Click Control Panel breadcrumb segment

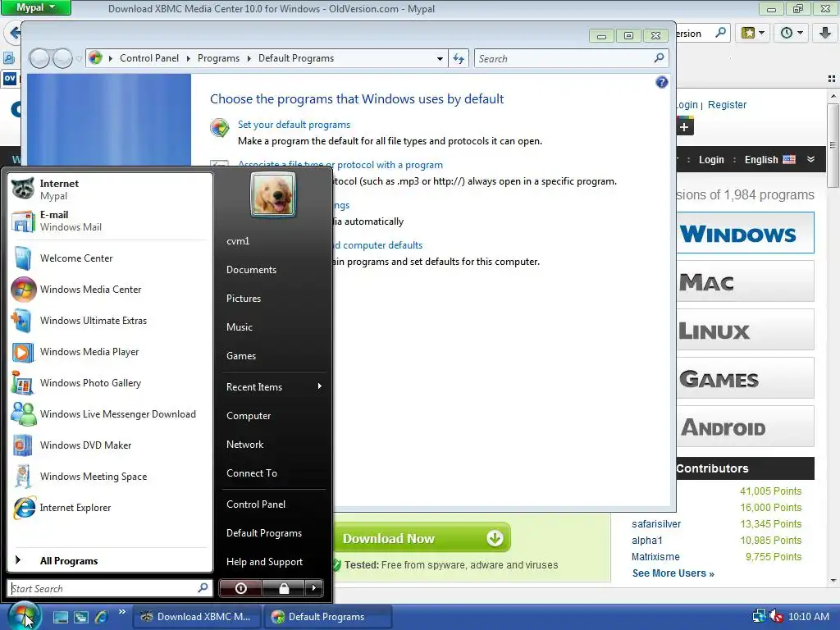coord(149,58)
